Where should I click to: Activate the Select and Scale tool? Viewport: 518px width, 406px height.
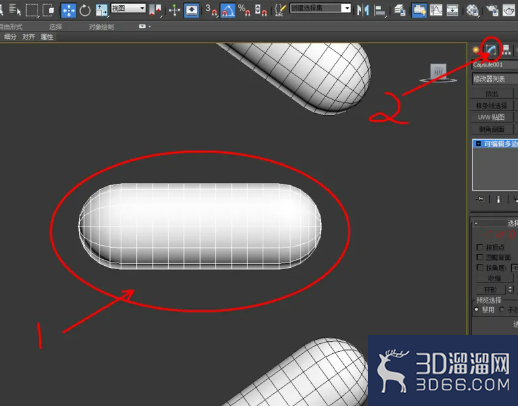(101, 10)
